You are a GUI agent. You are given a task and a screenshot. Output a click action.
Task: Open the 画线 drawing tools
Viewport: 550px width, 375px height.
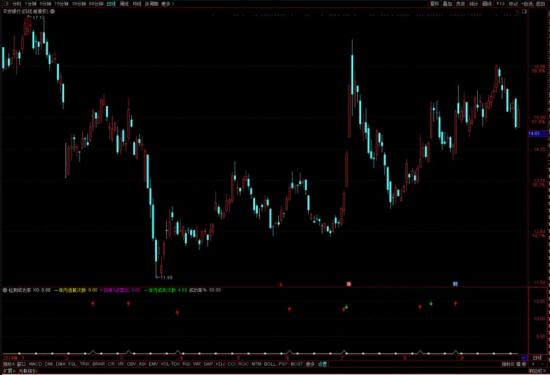coord(487,4)
